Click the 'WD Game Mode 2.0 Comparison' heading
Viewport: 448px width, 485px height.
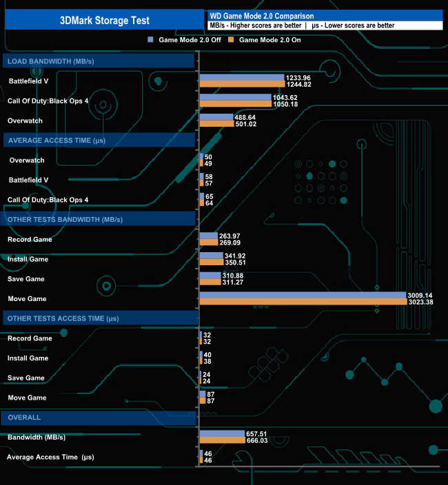262,16
